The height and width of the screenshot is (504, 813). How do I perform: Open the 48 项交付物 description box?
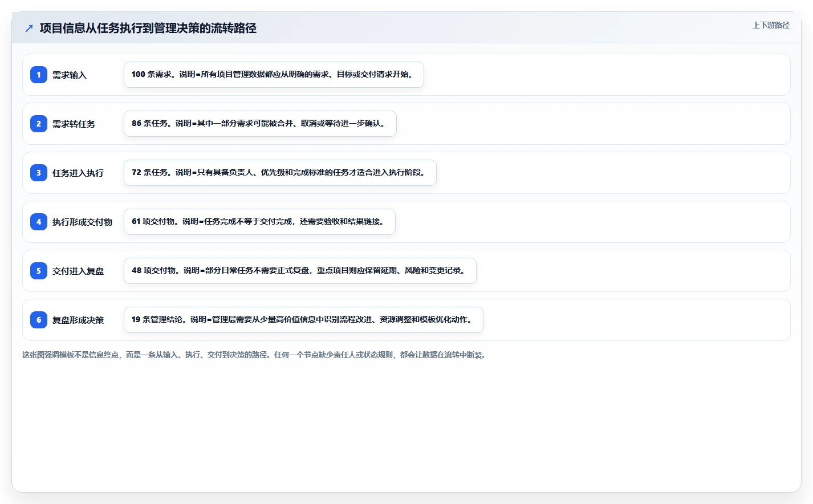coord(300,271)
